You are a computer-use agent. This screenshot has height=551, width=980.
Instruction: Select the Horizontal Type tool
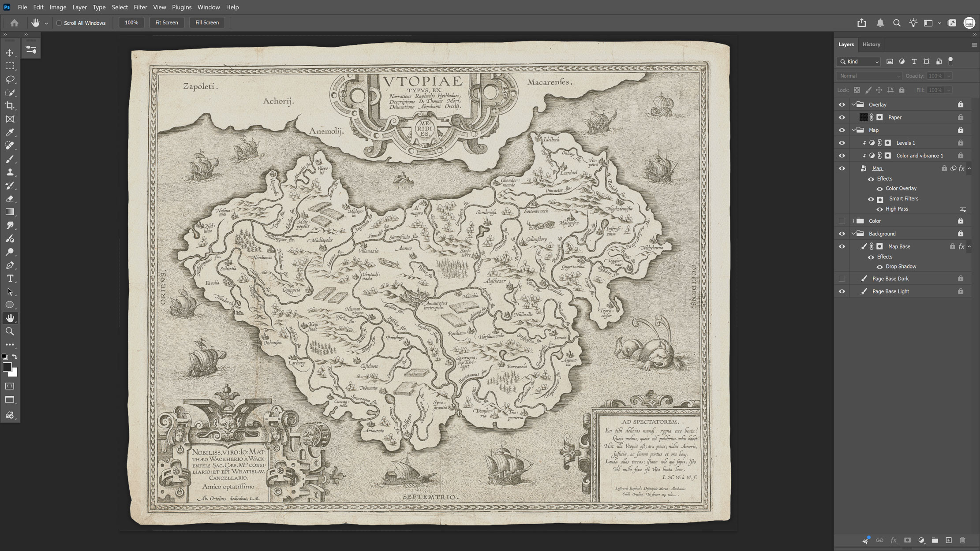pyautogui.click(x=10, y=279)
